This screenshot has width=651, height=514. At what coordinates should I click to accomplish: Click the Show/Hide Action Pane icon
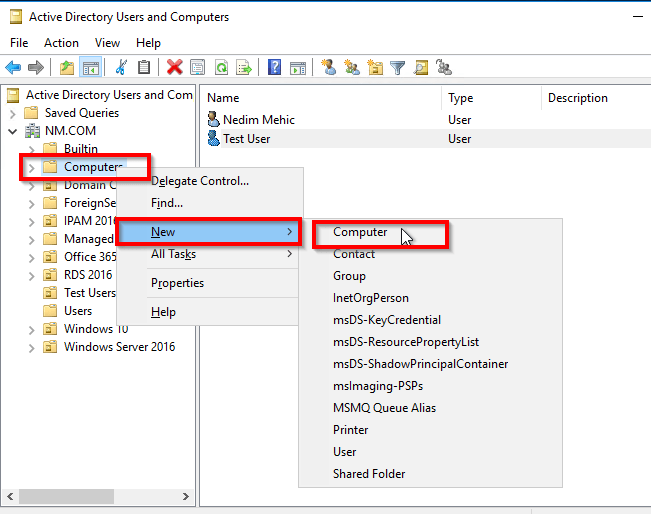[298, 67]
